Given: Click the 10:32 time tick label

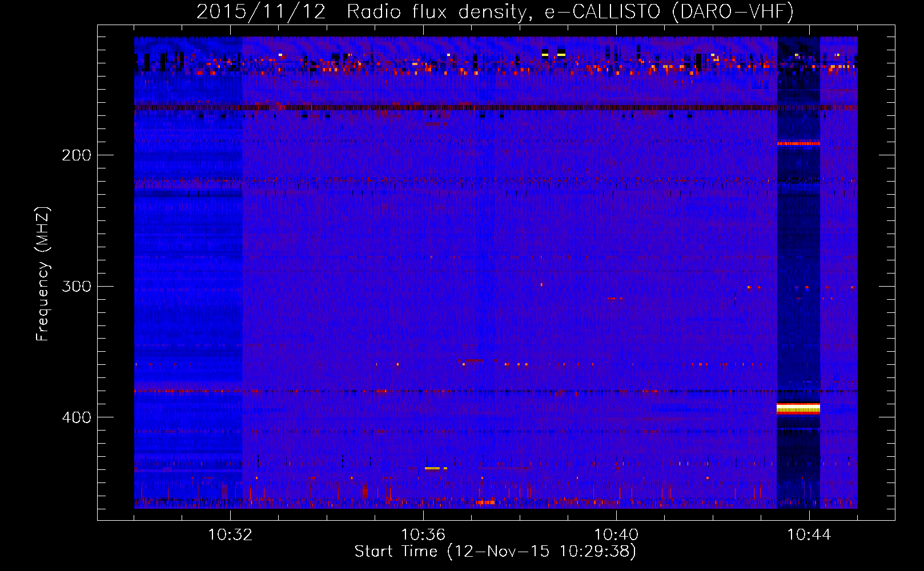Looking at the screenshot, I should pyautogui.click(x=230, y=535).
